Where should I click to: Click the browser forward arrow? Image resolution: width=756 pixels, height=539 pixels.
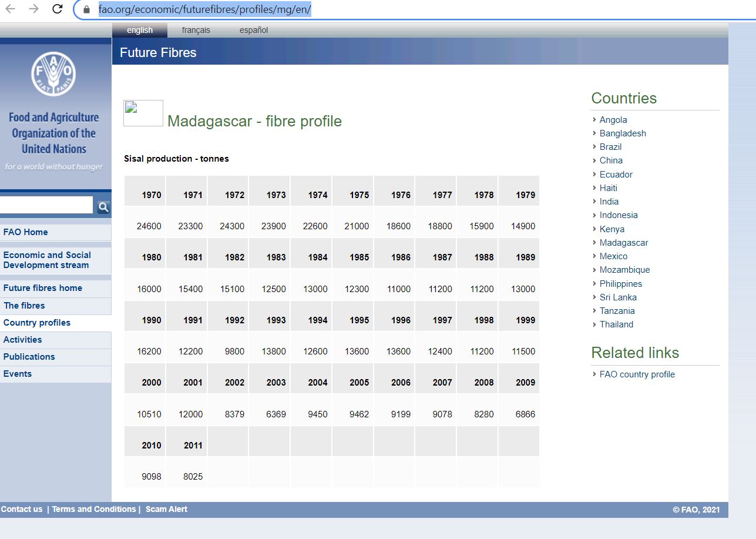coord(33,9)
